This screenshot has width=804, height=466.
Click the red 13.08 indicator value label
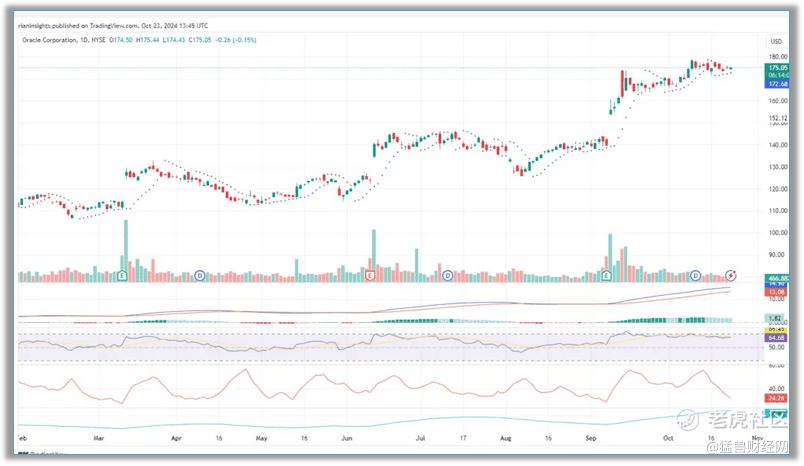click(776, 292)
